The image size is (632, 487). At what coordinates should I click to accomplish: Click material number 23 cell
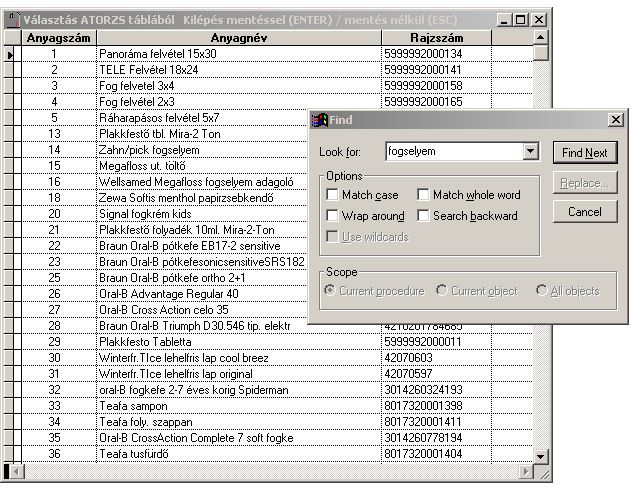point(58,262)
